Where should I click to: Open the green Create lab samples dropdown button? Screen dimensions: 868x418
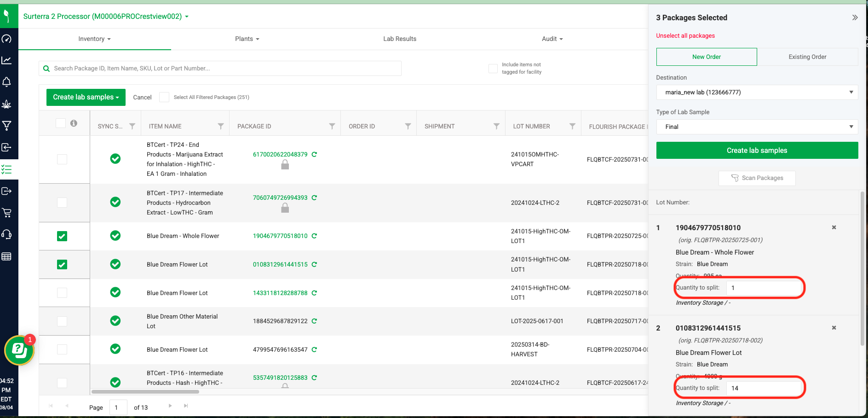[x=86, y=97]
